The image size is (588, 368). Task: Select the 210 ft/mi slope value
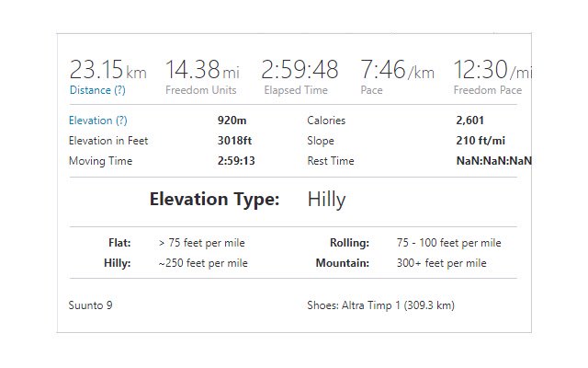click(481, 141)
